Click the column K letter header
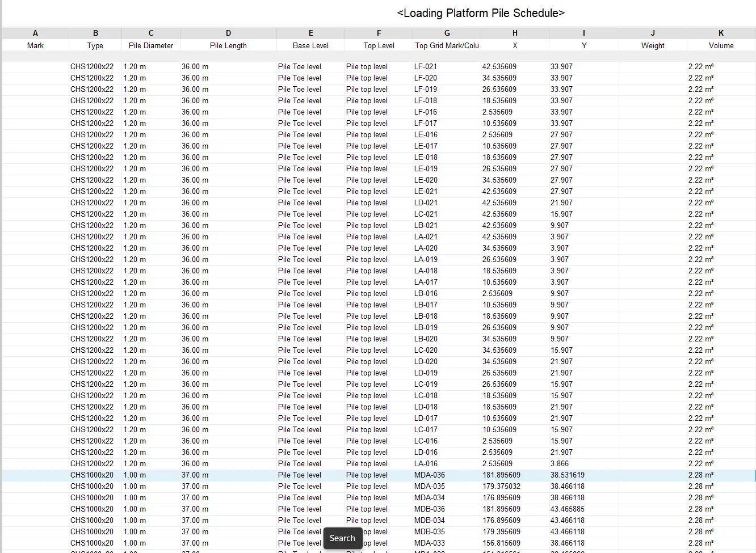 coord(721,33)
